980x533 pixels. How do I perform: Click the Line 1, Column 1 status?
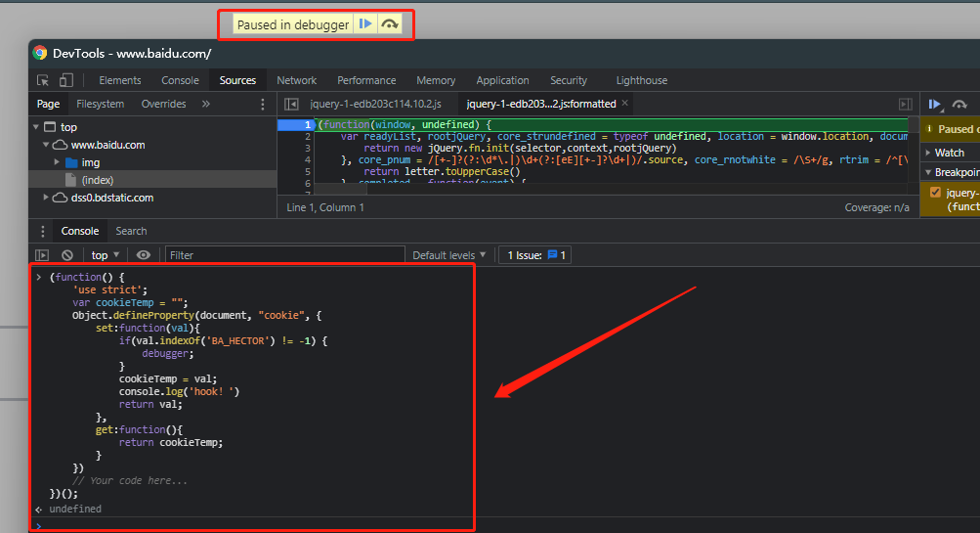point(325,207)
